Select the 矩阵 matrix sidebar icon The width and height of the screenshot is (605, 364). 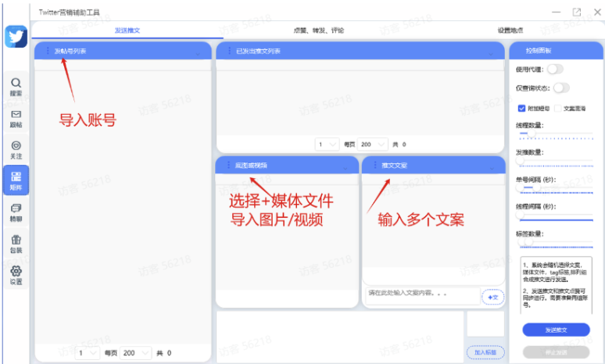pos(16,181)
